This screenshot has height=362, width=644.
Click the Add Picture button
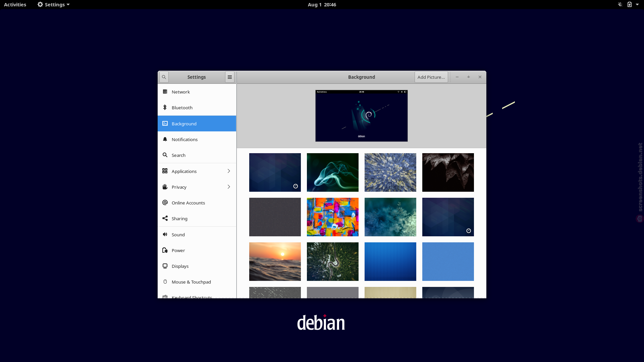431,77
